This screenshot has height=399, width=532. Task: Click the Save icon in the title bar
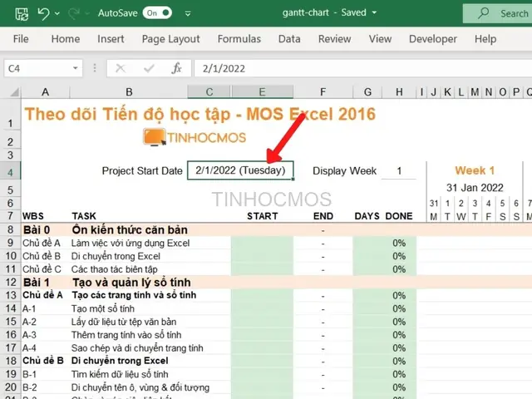(x=22, y=13)
